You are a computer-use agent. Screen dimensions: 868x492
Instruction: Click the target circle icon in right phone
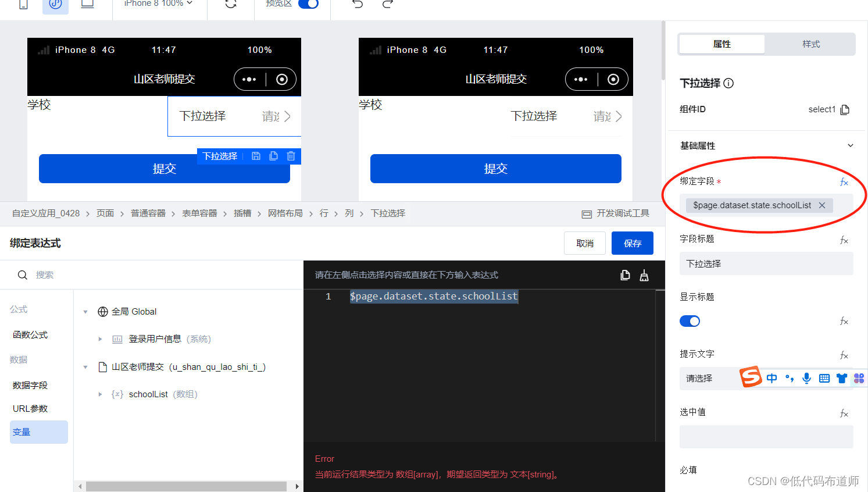(x=613, y=79)
